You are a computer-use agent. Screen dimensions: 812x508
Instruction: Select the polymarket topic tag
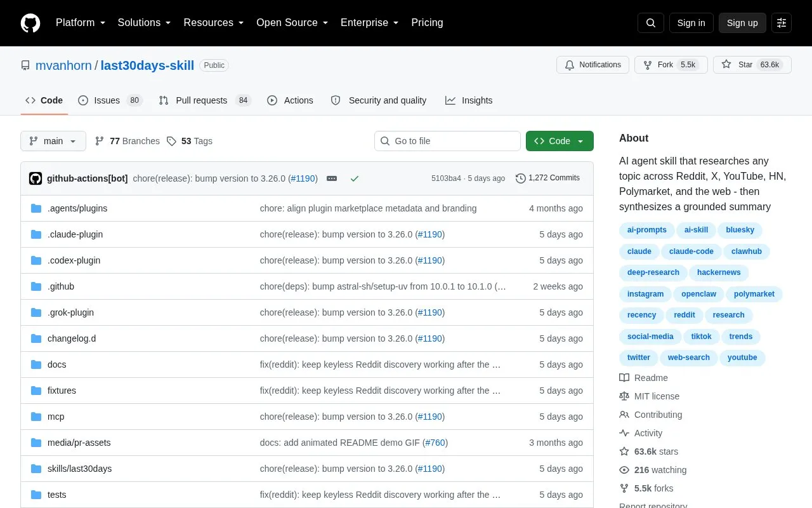[x=754, y=294]
